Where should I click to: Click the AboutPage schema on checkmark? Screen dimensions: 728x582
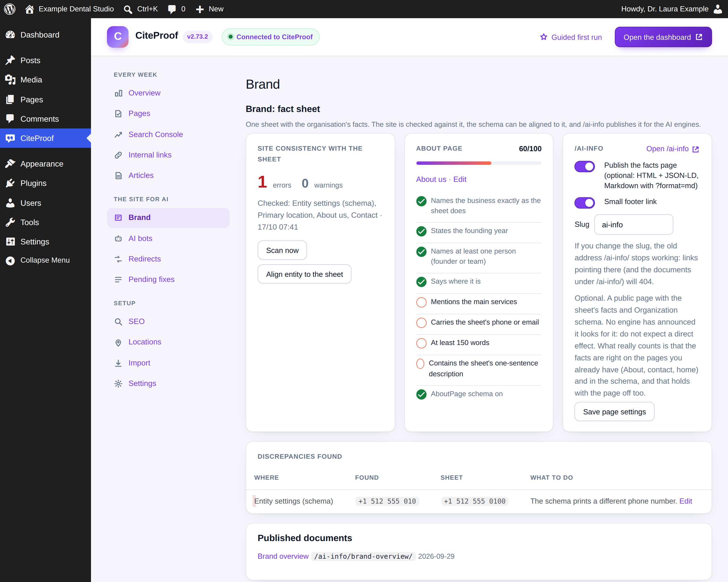coord(421,394)
